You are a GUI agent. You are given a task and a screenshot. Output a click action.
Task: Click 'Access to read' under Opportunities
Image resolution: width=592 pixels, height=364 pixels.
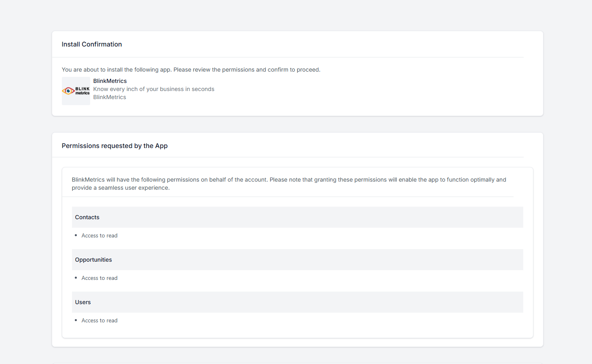(x=99, y=278)
